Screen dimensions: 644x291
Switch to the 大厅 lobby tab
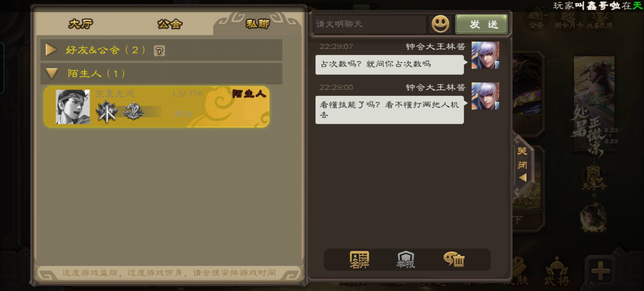(81, 24)
